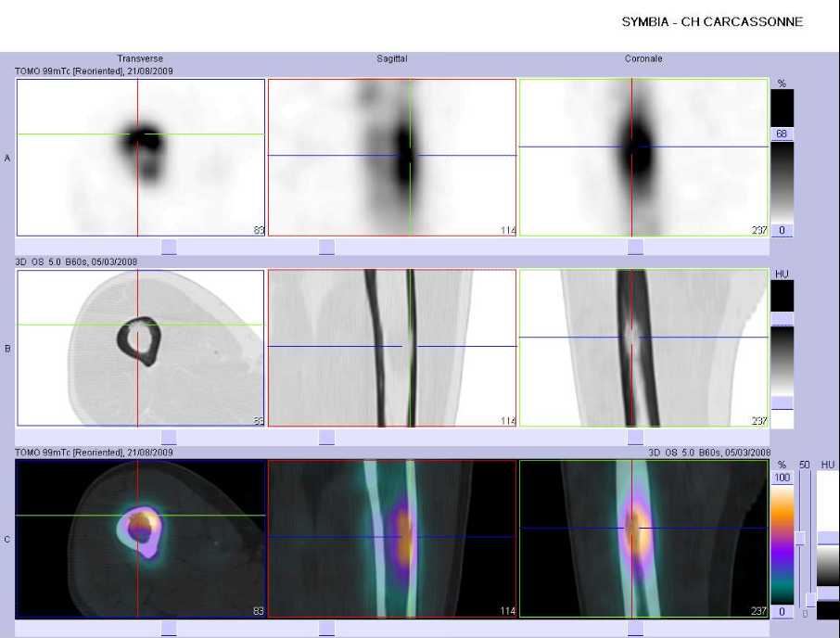Click the row B '3D OS 5.0 B60s' label

[x=76, y=262]
